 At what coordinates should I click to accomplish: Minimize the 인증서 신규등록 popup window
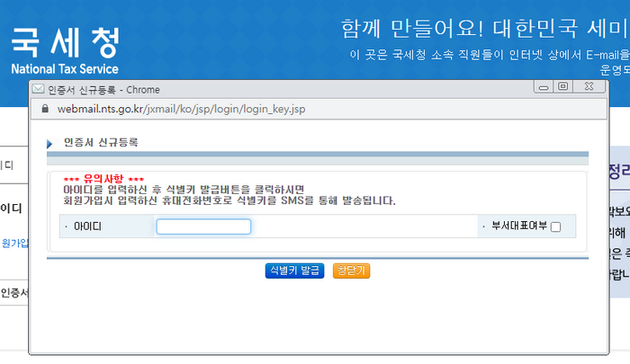(544, 86)
